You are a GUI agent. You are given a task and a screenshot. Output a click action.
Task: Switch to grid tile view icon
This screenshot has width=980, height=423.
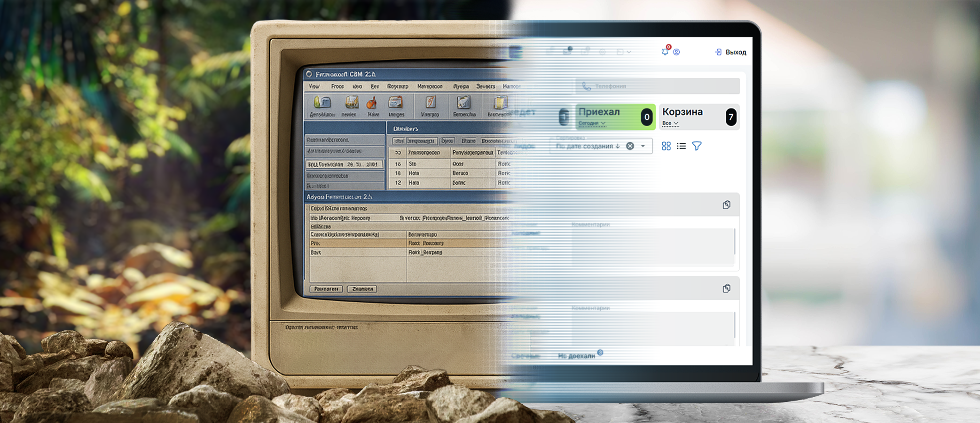coord(666,146)
